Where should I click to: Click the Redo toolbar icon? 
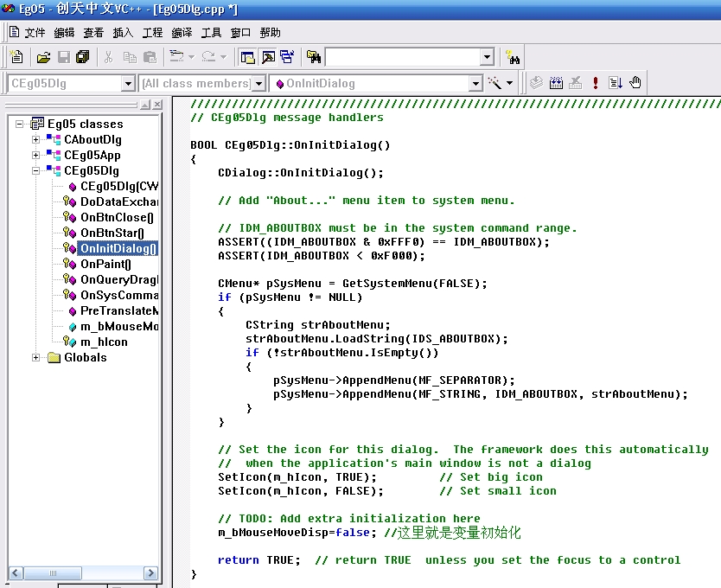point(208,56)
